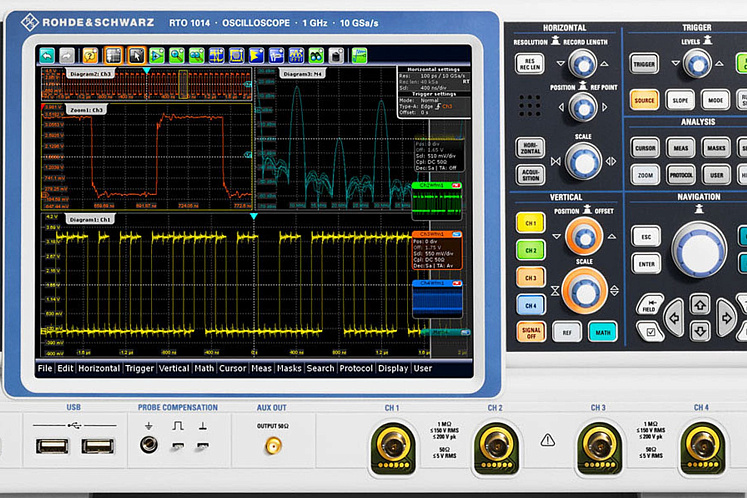Click the horizontal SCALE rotary knob
Screen dimensions: 747x498
coord(582,160)
